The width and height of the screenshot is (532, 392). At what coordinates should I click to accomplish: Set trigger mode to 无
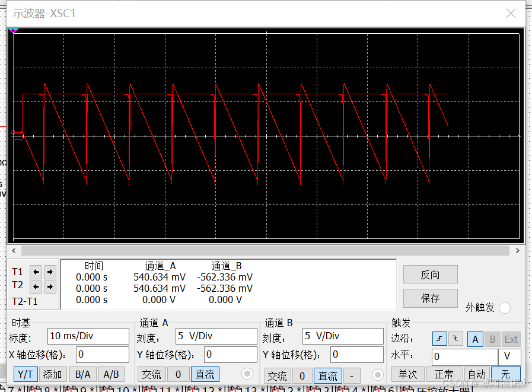[x=506, y=374]
